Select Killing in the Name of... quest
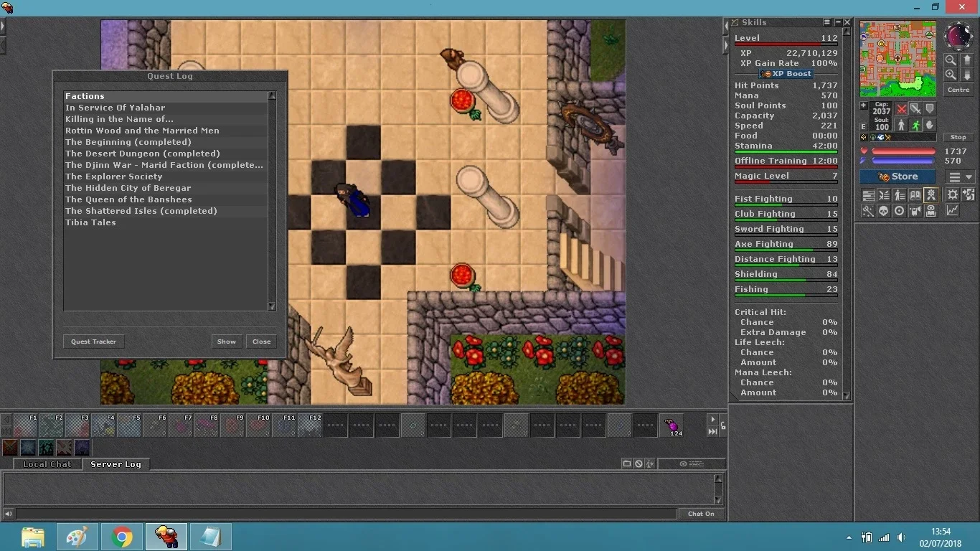Image resolution: width=980 pixels, height=551 pixels. [166, 119]
